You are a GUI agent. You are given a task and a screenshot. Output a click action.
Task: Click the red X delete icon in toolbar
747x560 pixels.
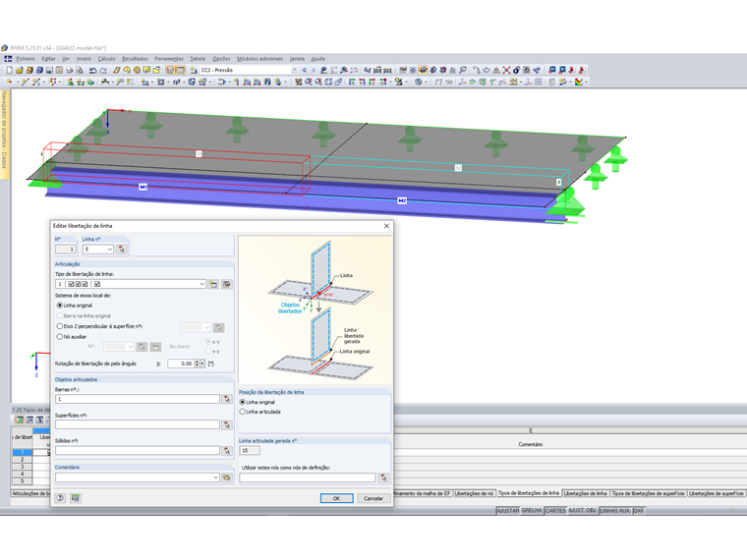(x=506, y=70)
